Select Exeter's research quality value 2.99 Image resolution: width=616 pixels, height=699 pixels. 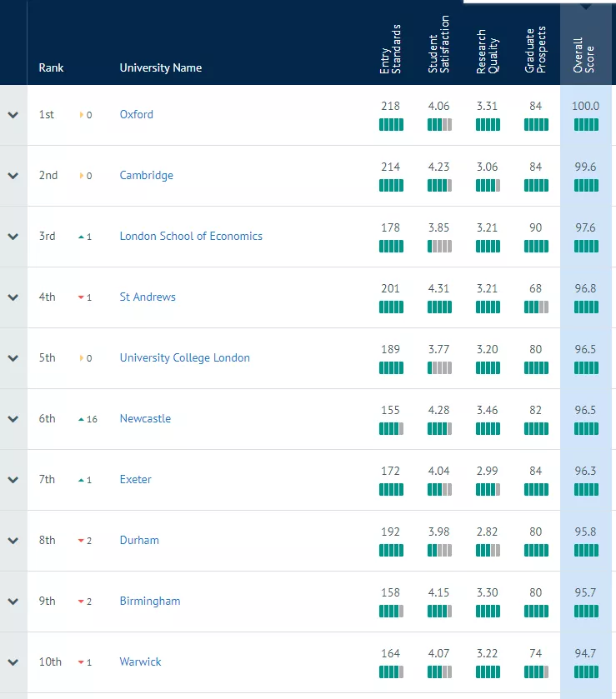(487, 472)
